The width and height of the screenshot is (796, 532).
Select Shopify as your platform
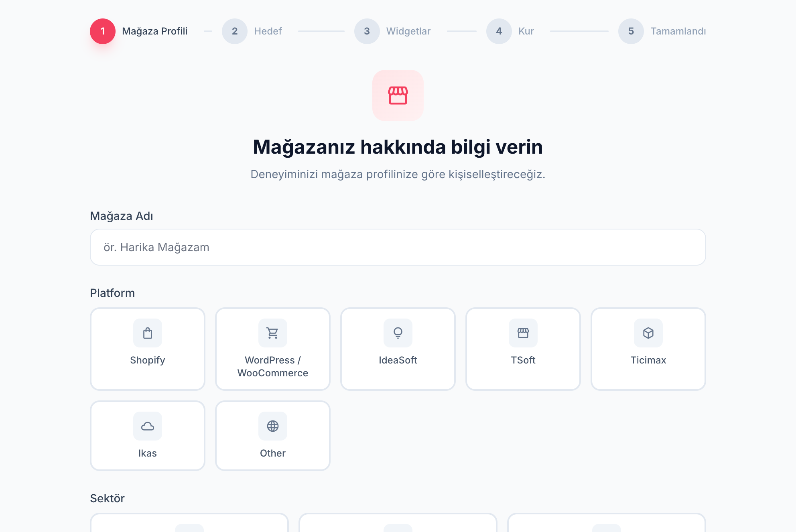tap(147, 349)
